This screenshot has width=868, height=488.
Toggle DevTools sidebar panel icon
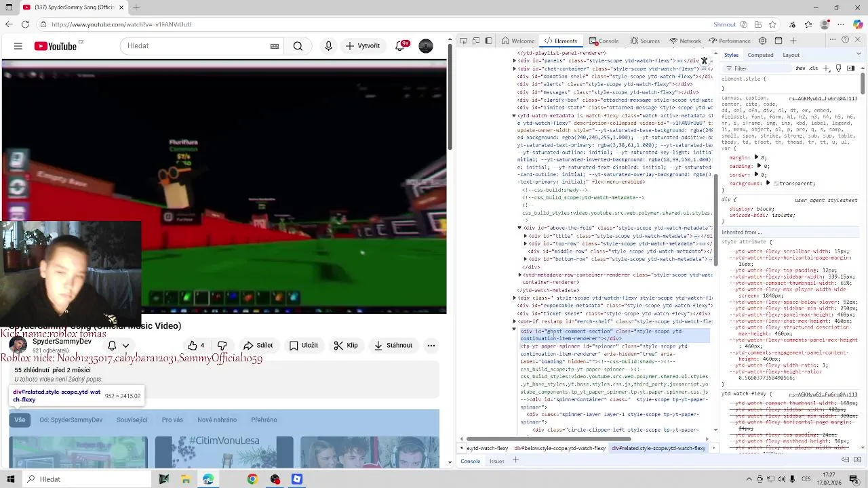(488, 41)
